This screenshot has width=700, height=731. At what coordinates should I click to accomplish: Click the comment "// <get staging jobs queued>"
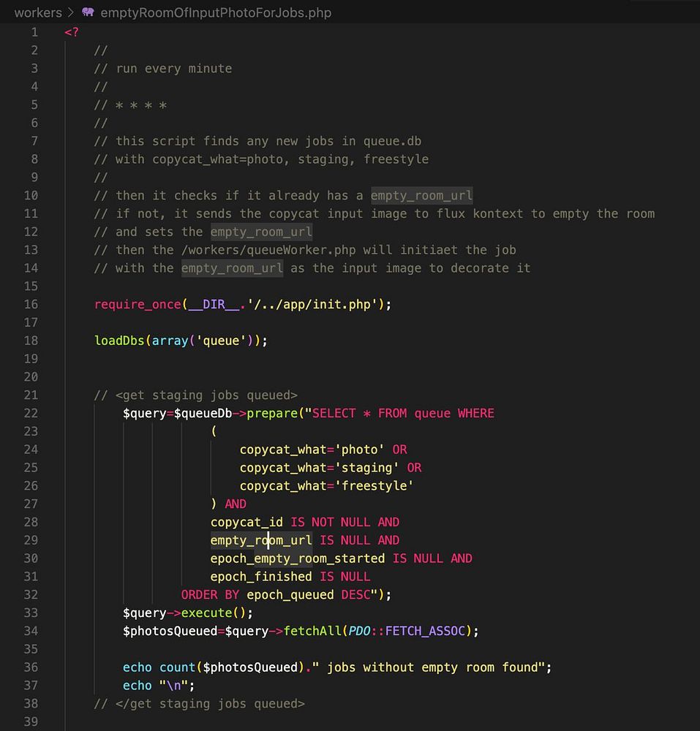pos(195,395)
